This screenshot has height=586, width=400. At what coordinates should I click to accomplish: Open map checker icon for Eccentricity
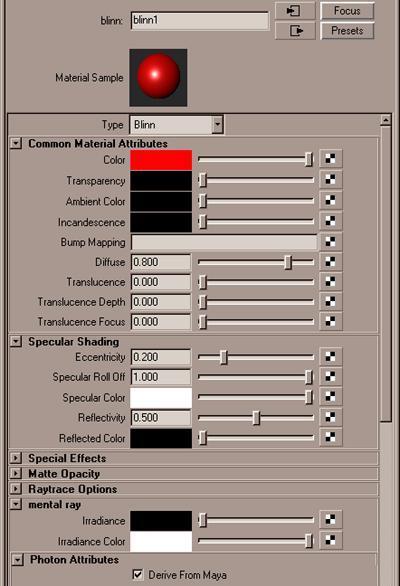pyautogui.click(x=330, y=357)
